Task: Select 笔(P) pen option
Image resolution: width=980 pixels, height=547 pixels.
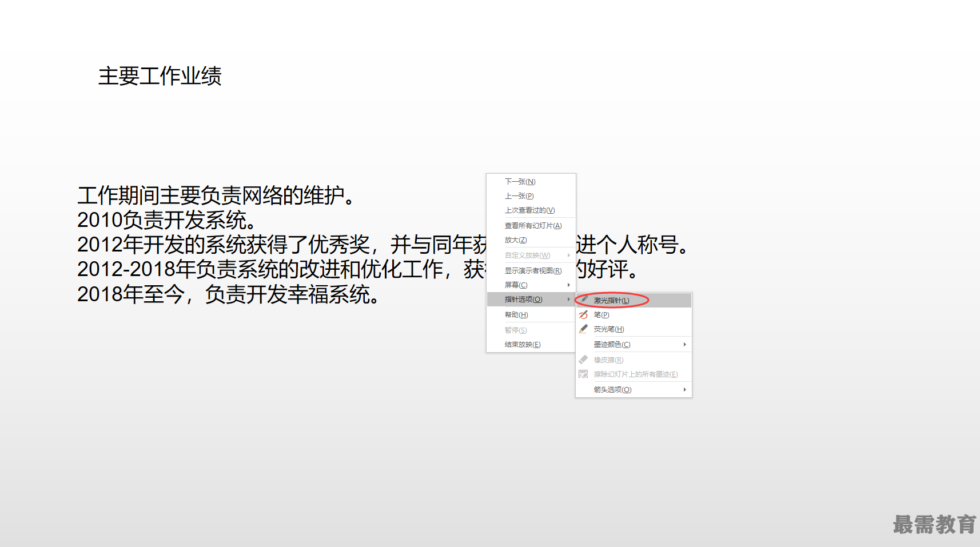Action: 634,314
